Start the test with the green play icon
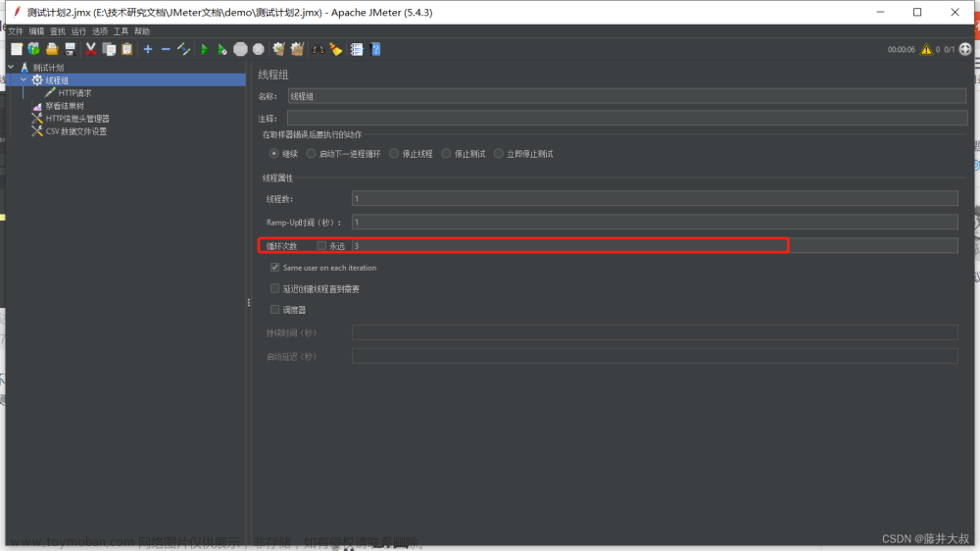Image resolution: width=980 pixels, height=551 pixels. pyautogui.click(x=205, y=49)
